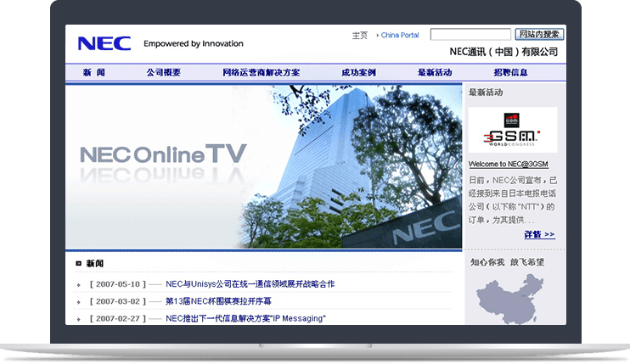
Task: Open the 公司概要 navigation menu item
Action: click(x=163, y=73)
